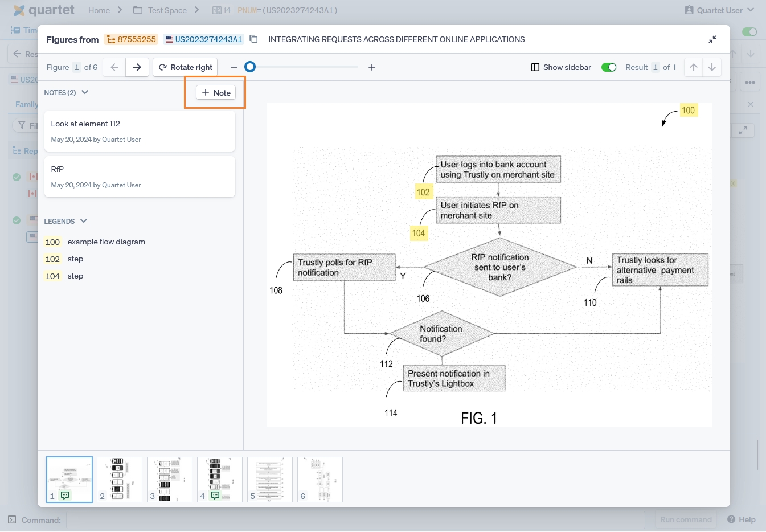Jump to next result down arrow
This screenshot has width=766, height=532.
click(712, 67)
